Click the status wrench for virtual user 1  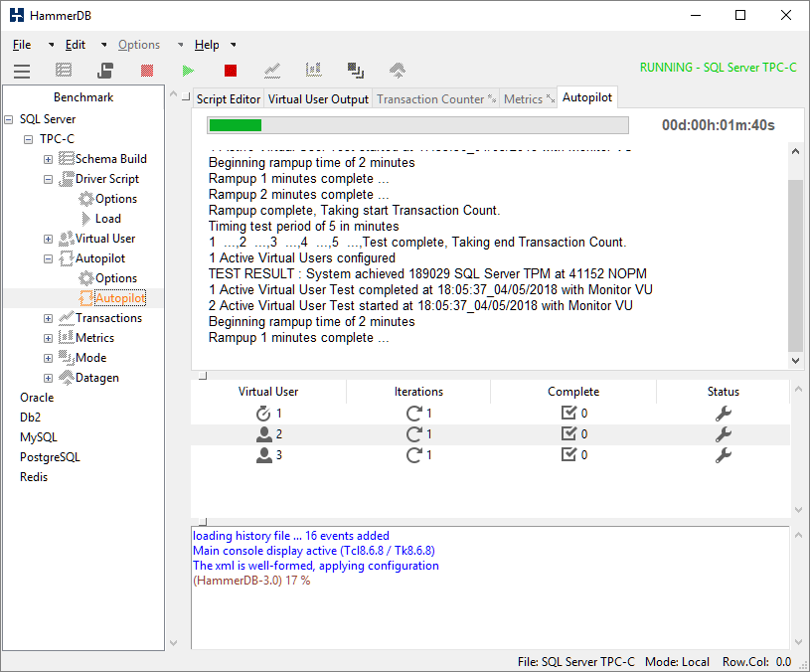click(x=724, y=414)
